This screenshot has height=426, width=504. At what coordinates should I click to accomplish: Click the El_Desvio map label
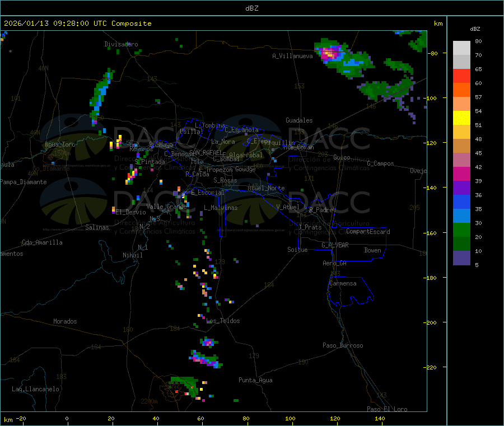130,212
